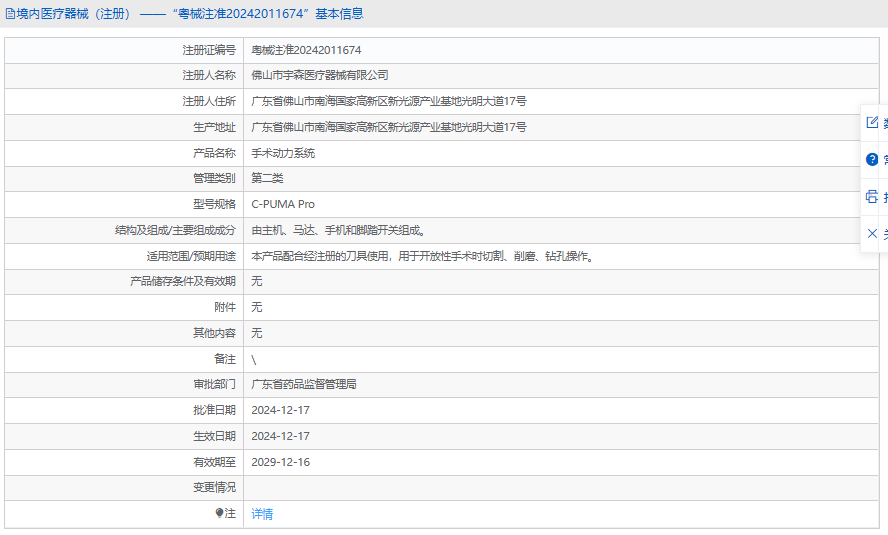This screenshot has height=535, width=888.
Task: Click the 型号规格 label
Action: (x=214, y=204)
